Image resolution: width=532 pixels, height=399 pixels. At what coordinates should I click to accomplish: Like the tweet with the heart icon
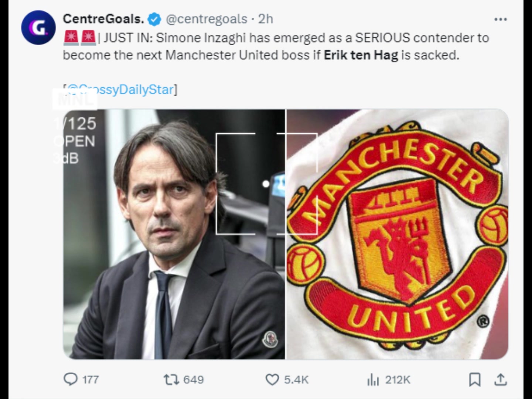(x=272, y=379)
